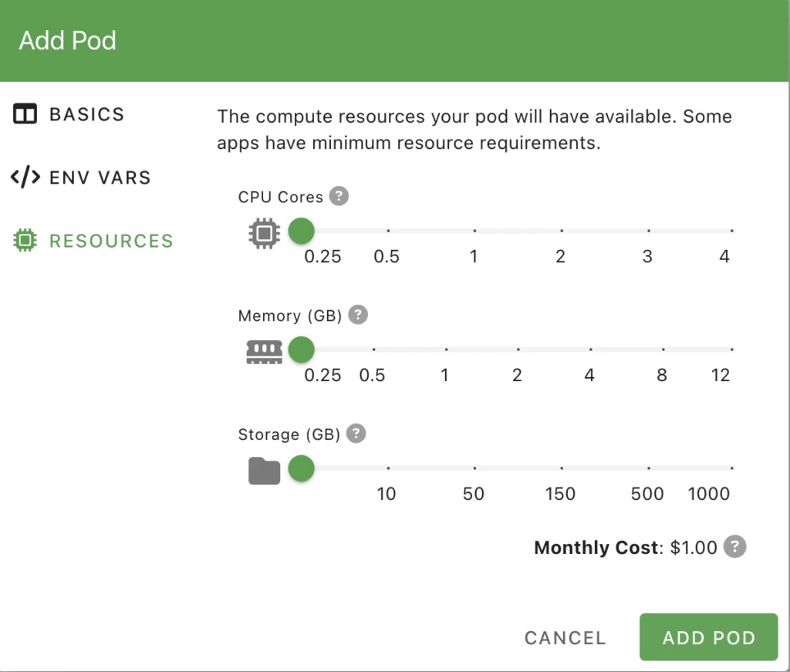The image size is (790, 672).
Task: Set Memory slider to 4 GB
Action: click(590, 350)
